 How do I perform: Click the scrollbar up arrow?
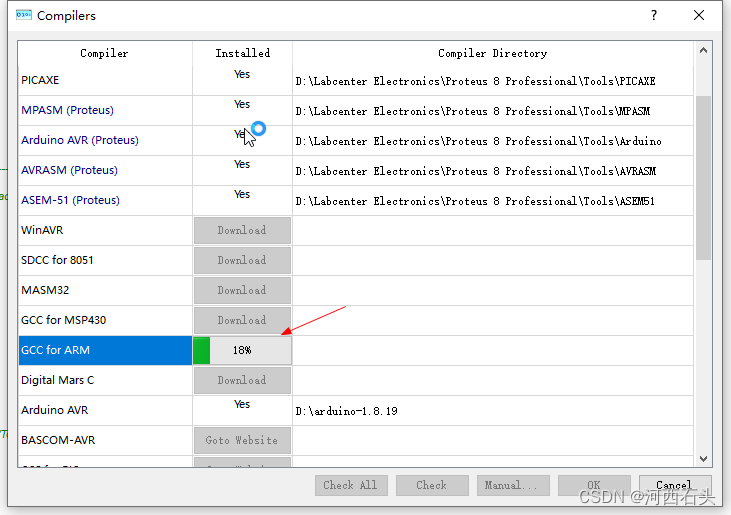point(703,50)
